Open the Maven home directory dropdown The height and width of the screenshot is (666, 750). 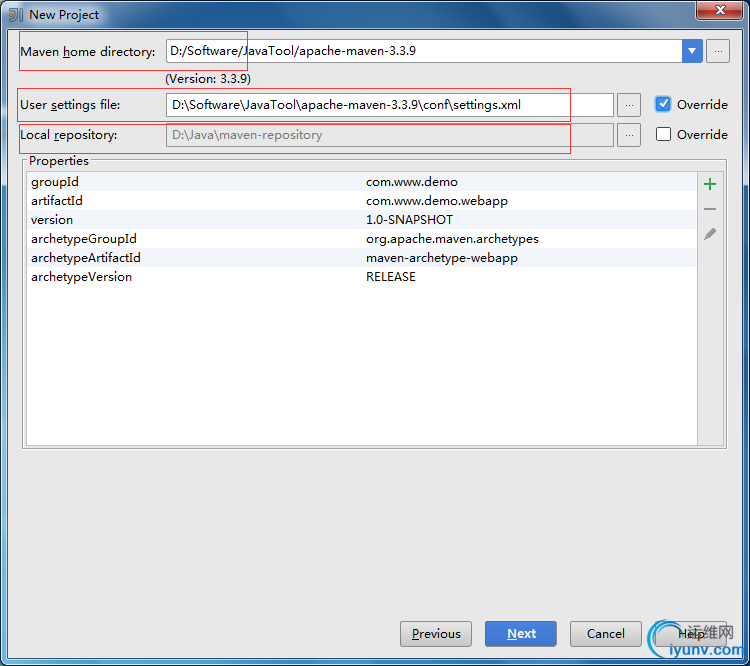point(692,51)
